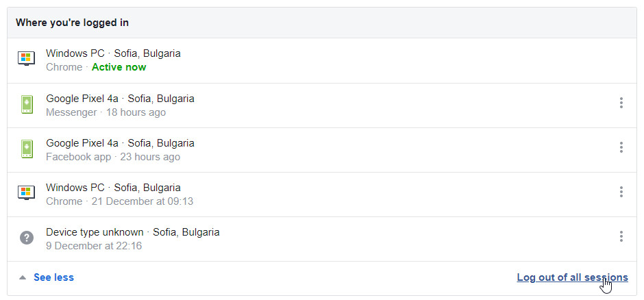The image size is (644, 300).
Task: Select the Windows PC Active now session row
Action: tap(321, 60)
